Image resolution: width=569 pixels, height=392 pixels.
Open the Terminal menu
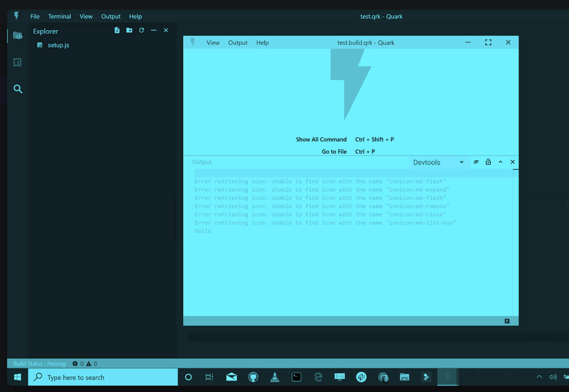pyautogui.click(x=59, y=17)
